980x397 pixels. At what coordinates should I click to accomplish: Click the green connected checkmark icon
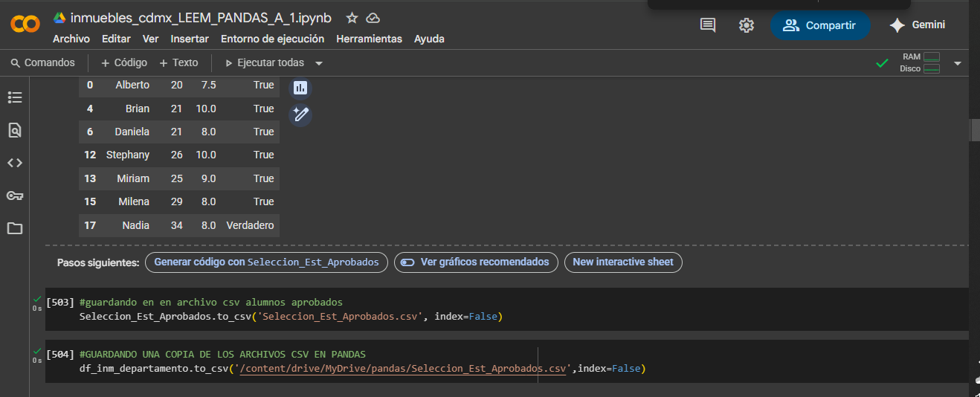pyautogui.click(x=882, y=63)
